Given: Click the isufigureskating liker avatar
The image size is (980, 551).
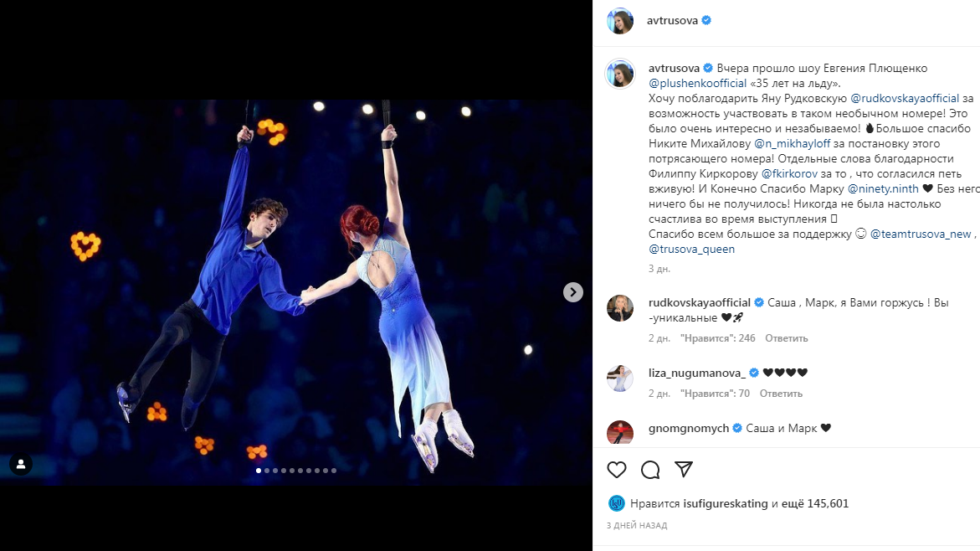Looking at the screenshot, I should 617,504.
